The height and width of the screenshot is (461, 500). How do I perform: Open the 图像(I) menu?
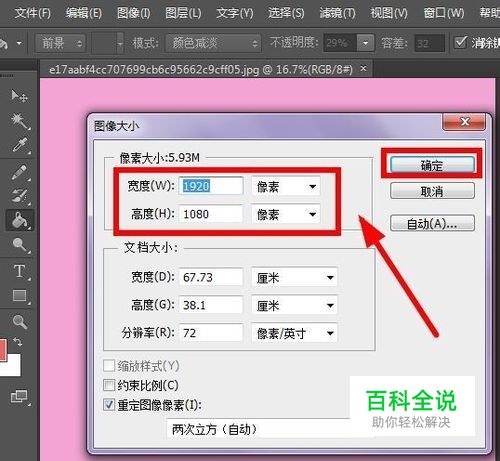point(134,13)
